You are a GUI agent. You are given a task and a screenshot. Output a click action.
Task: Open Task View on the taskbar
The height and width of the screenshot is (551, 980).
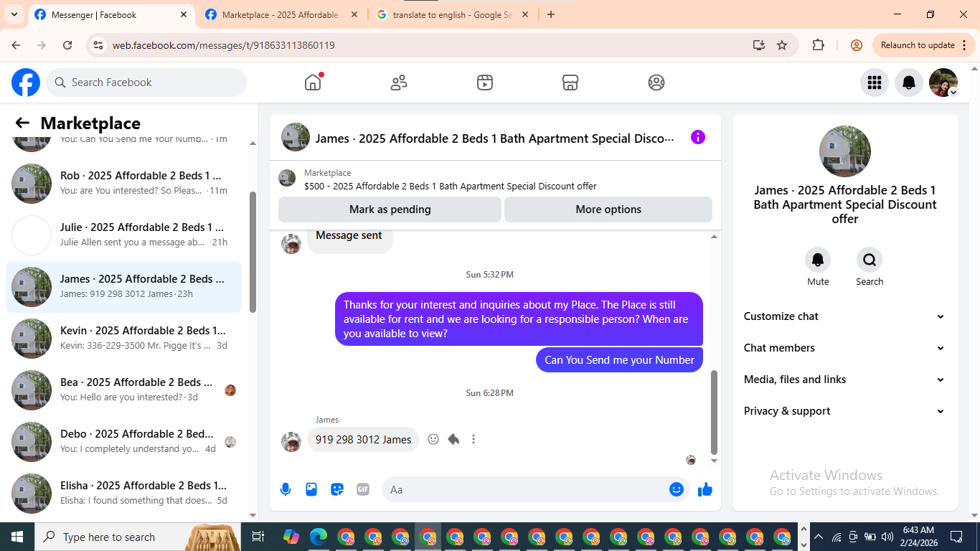point(258,537)
